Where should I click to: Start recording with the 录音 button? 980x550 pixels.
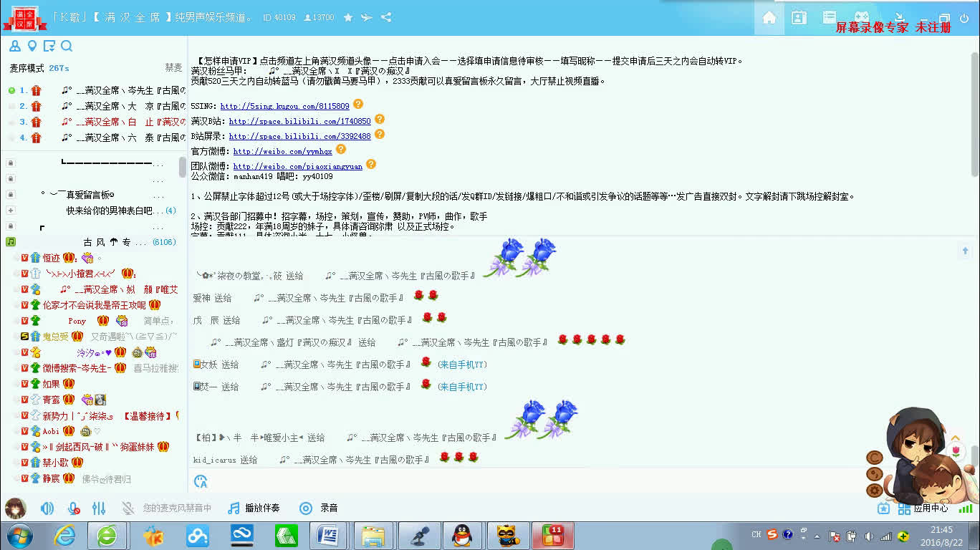coord(318,508)
